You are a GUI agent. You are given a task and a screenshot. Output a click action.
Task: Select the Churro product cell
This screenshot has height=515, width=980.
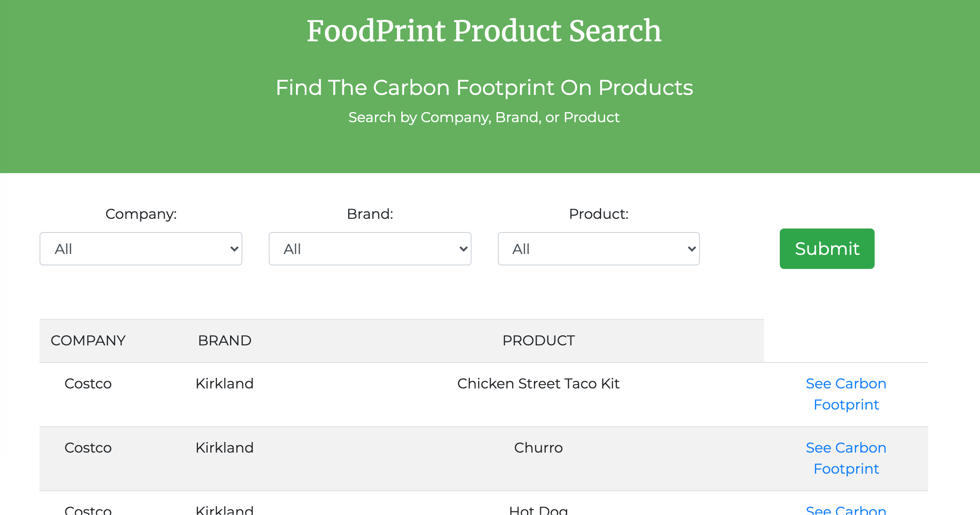(538, 448)
